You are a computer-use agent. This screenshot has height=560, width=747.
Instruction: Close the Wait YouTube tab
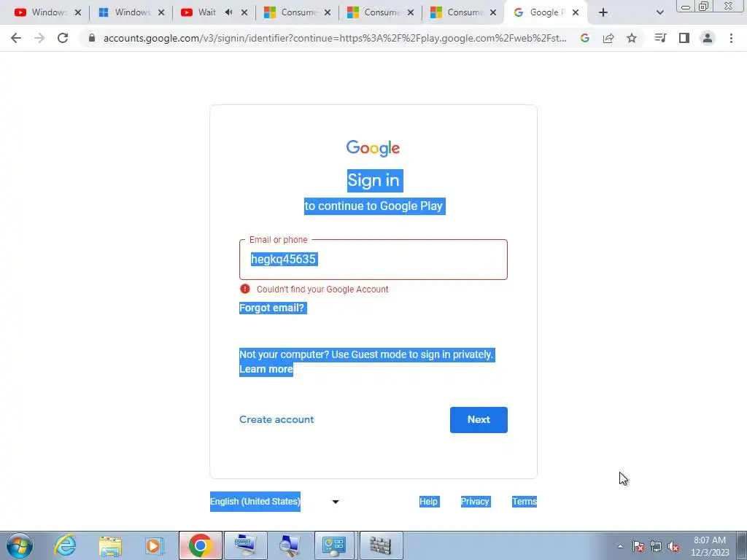(x=244, y=12)
